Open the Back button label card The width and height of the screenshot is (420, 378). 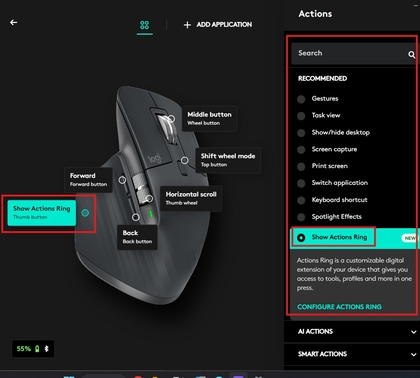137,237
